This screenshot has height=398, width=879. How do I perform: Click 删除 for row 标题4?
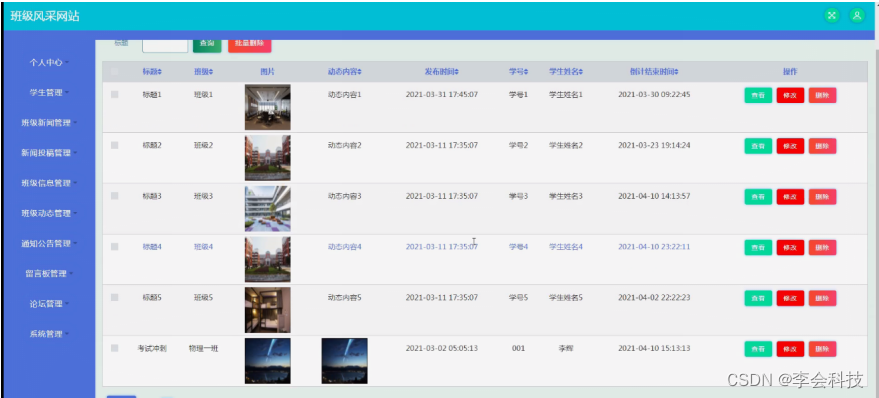click(x=822, y=247)
